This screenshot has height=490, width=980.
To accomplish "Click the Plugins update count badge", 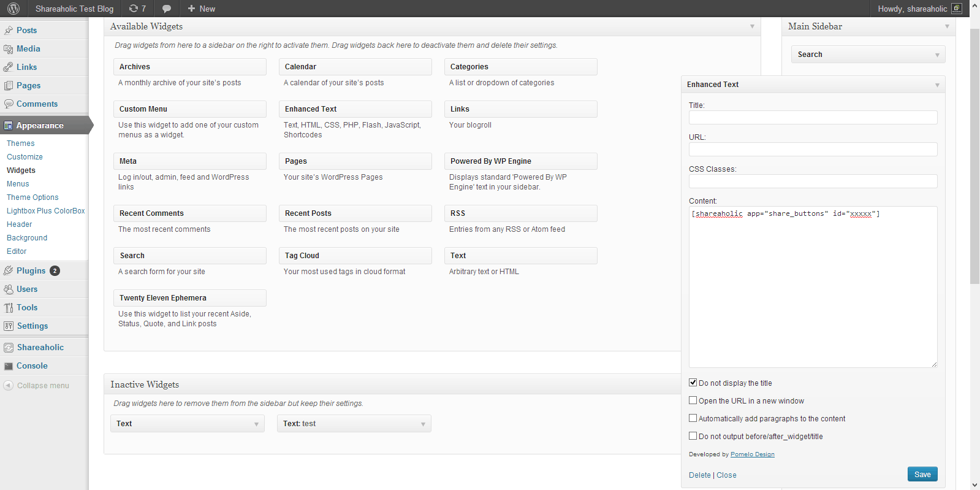I will point(55,270).
